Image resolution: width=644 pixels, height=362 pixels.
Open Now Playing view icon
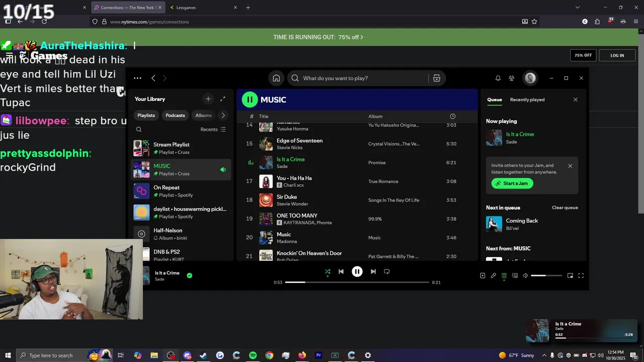coord(482,276)
